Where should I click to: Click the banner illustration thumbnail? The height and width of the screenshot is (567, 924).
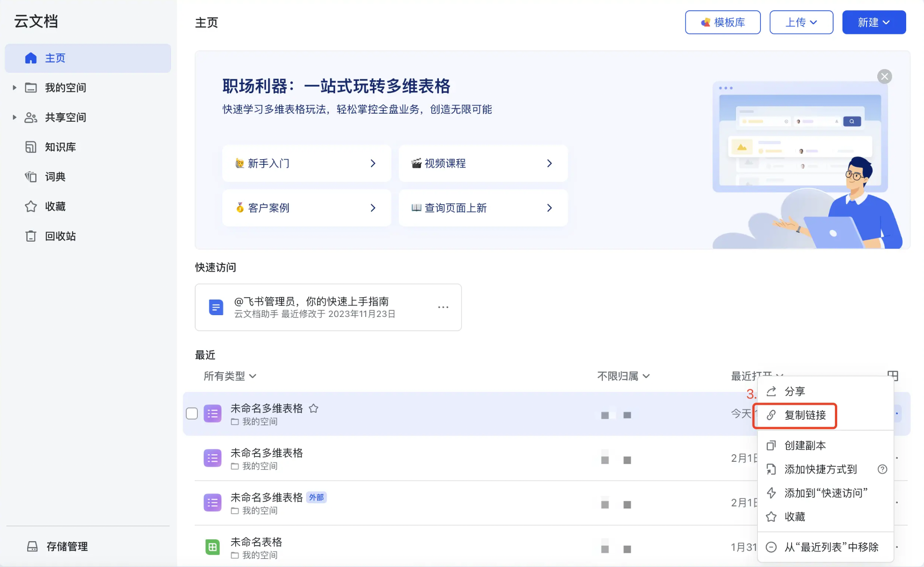pyautogui.click(x=806, y=165)
